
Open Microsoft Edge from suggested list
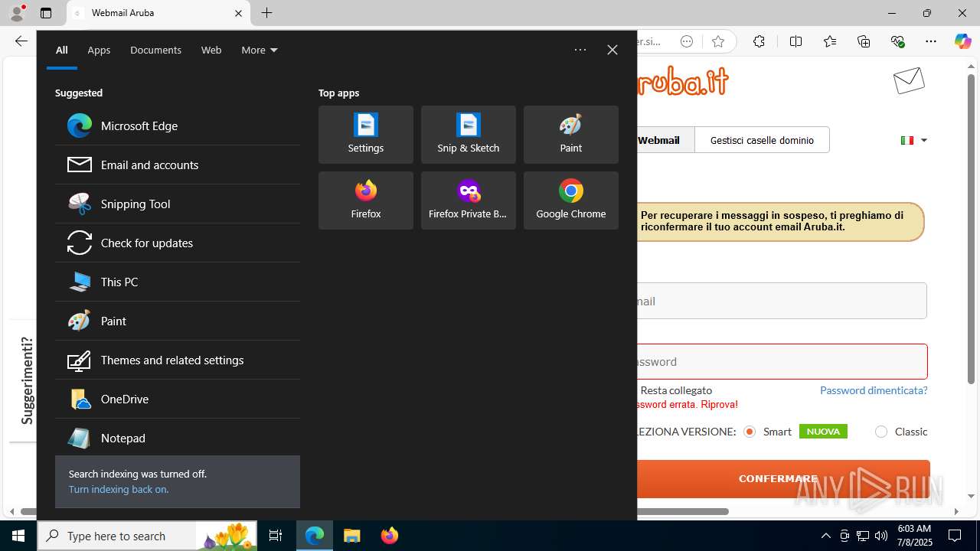(x=177, y=126)
